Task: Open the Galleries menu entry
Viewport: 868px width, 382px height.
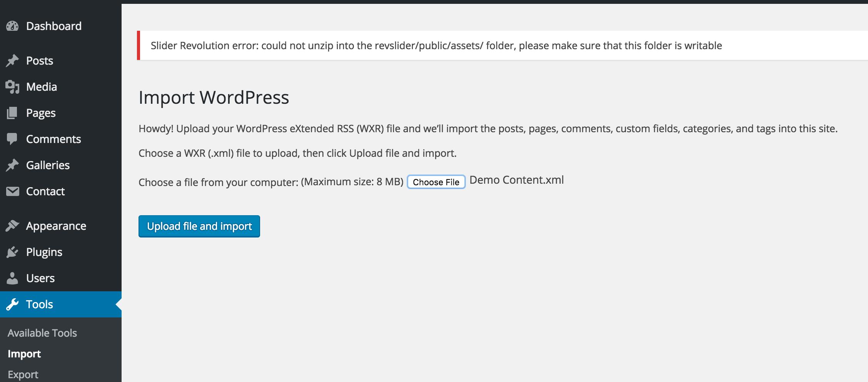Action: pos(47,165)
